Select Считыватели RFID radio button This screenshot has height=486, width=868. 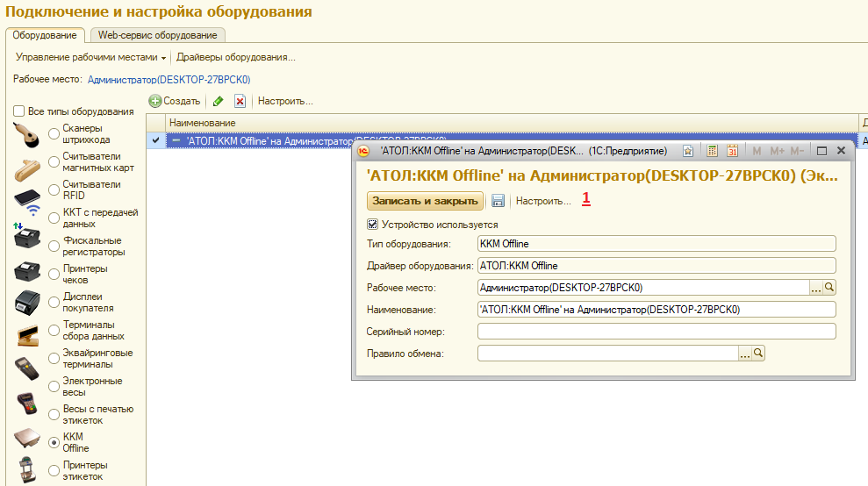(x=54, y=189)
